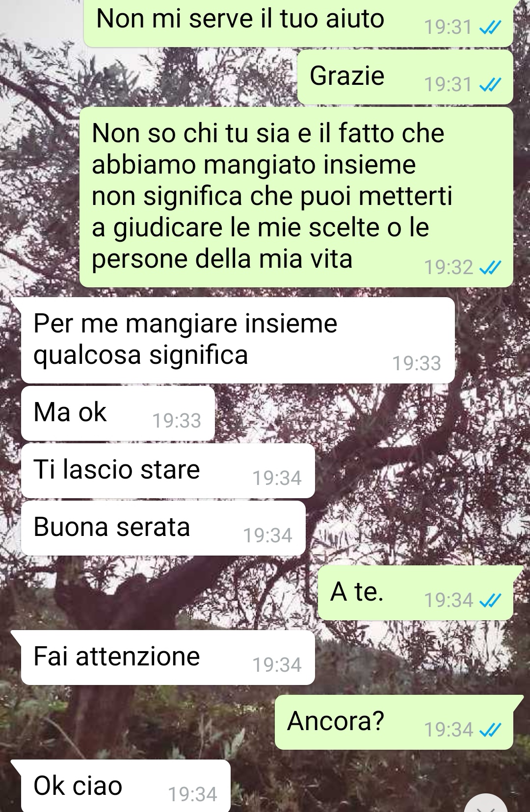The height and width of the screenshot is (812, 530).
Task: Tap the 'Ma ok' message bubble
Action: (118, 413)
